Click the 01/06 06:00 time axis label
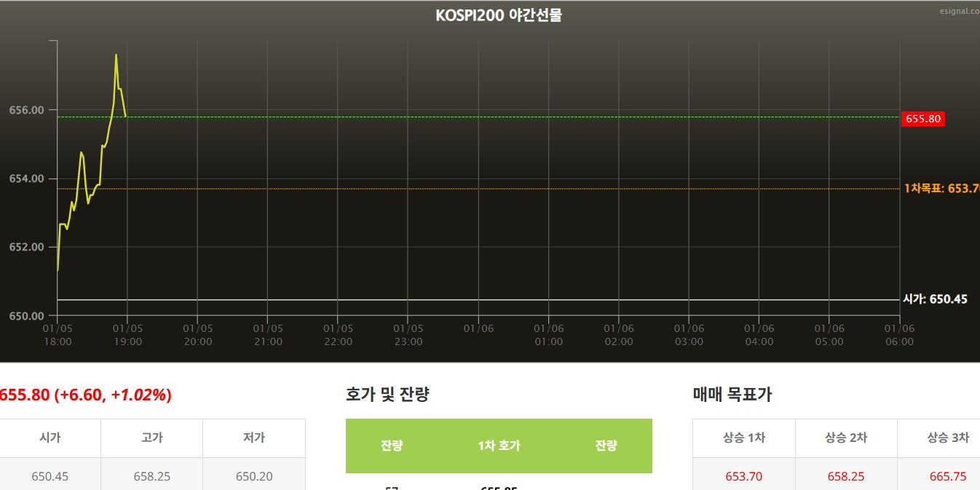 click(x=899, y=335)
